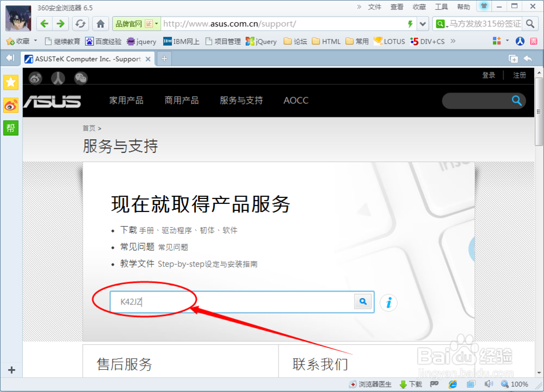Image resolution: width=544 pixels, height=392 pixels.
Task: Click the blue info i icon
Action: tap(388, 303)
